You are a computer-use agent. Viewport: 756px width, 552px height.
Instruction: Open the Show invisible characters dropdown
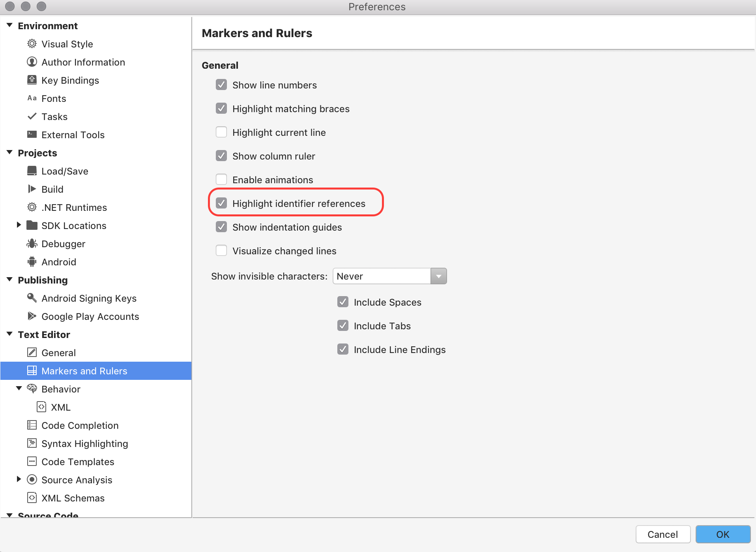(x=438, y=276)
